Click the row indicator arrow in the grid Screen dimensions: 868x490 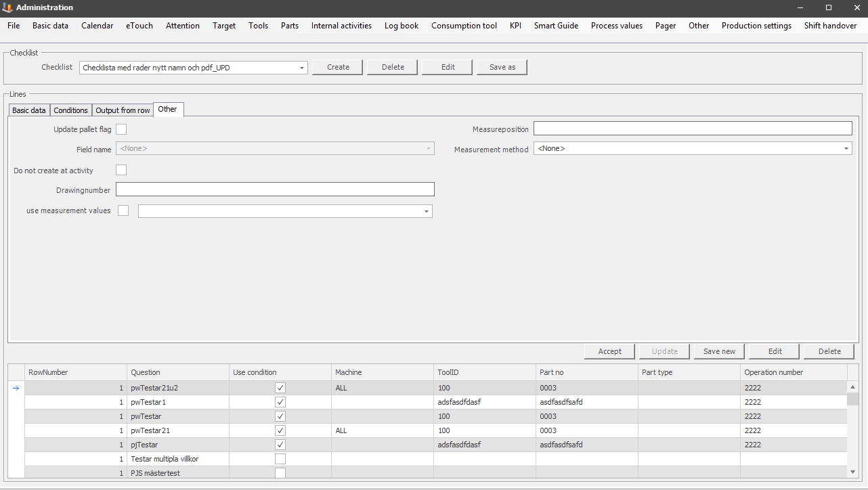[x=16, y=388]
